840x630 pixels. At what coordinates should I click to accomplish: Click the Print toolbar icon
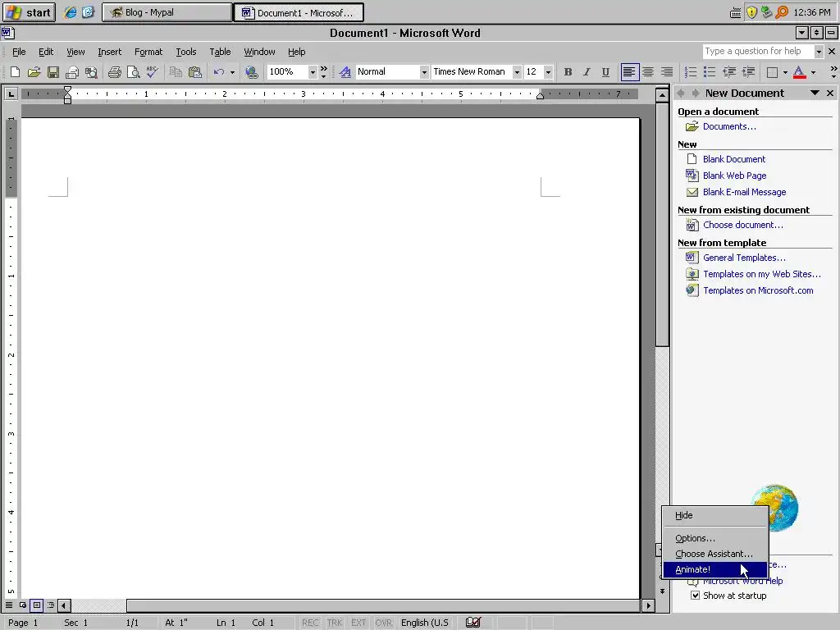coord(114,72)
